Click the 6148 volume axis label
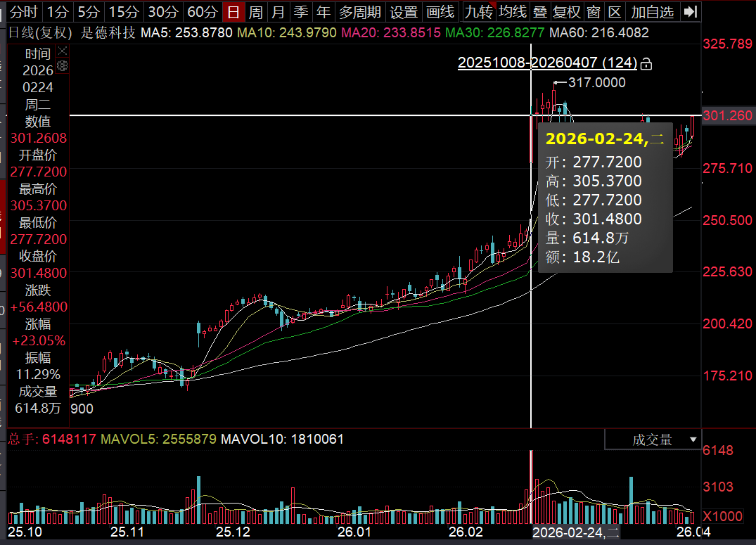The width and height of the screenshot is (756, 545). pyautogui.click(x=718, y=451)
